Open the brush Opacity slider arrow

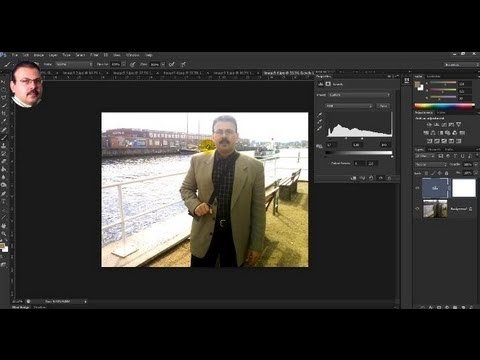[x=124, y=64]
